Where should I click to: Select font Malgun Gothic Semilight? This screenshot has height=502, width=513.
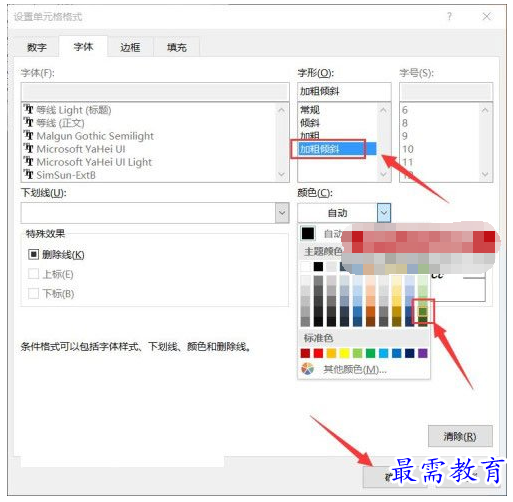pos(95,136)
